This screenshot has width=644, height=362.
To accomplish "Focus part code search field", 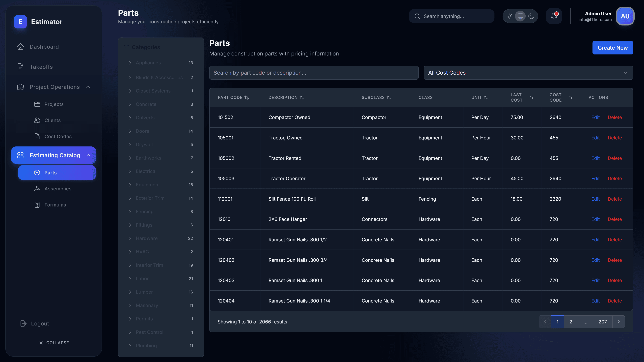I will pyautogui.click(x=314, y=73).
